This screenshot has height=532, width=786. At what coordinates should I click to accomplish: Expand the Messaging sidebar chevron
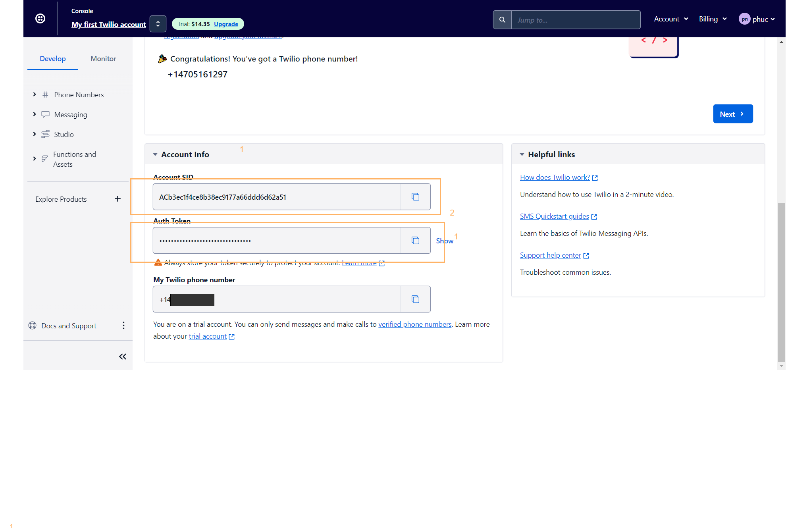point(35,114)
